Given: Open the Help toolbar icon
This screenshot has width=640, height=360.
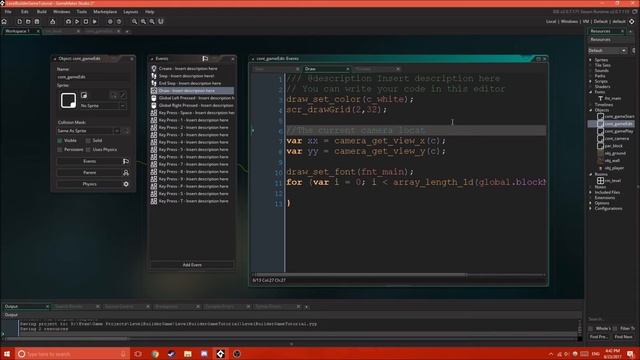Looking at the screenshot, I should 119,22.
